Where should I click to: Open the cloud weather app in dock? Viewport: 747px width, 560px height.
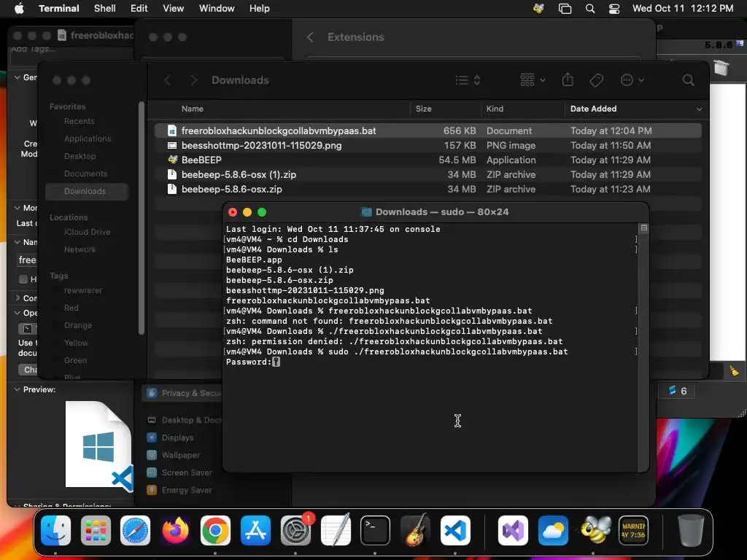point(553,531)
